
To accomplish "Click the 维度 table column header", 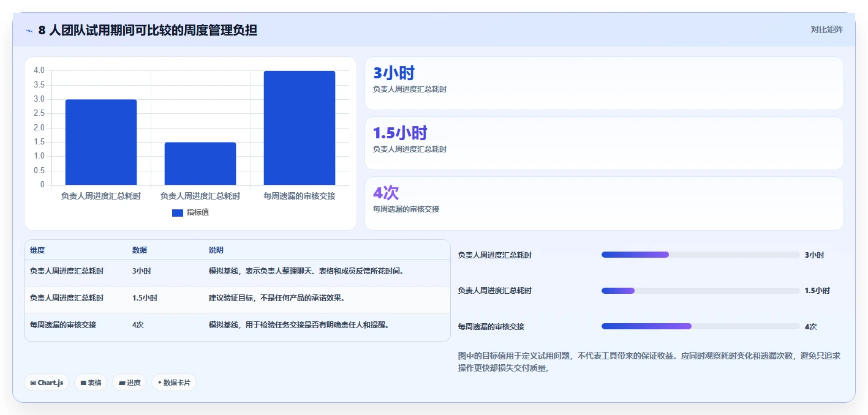I will pyautogui.click(x=37, y=250).
